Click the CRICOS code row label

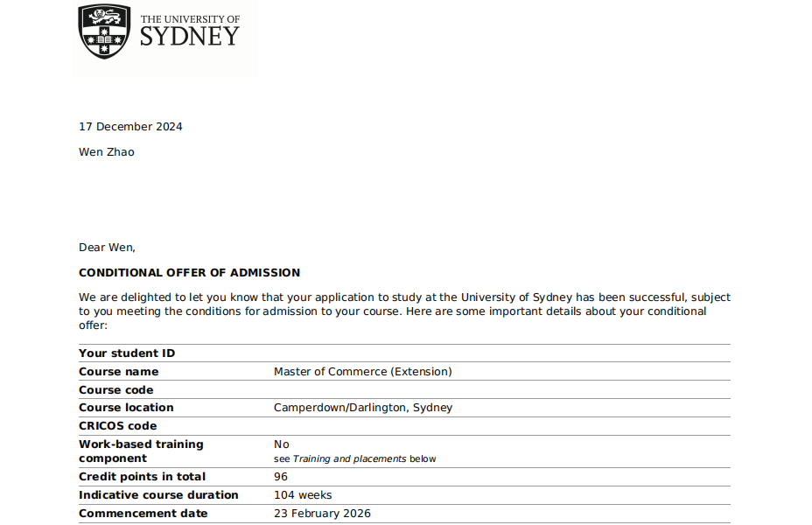118,426
